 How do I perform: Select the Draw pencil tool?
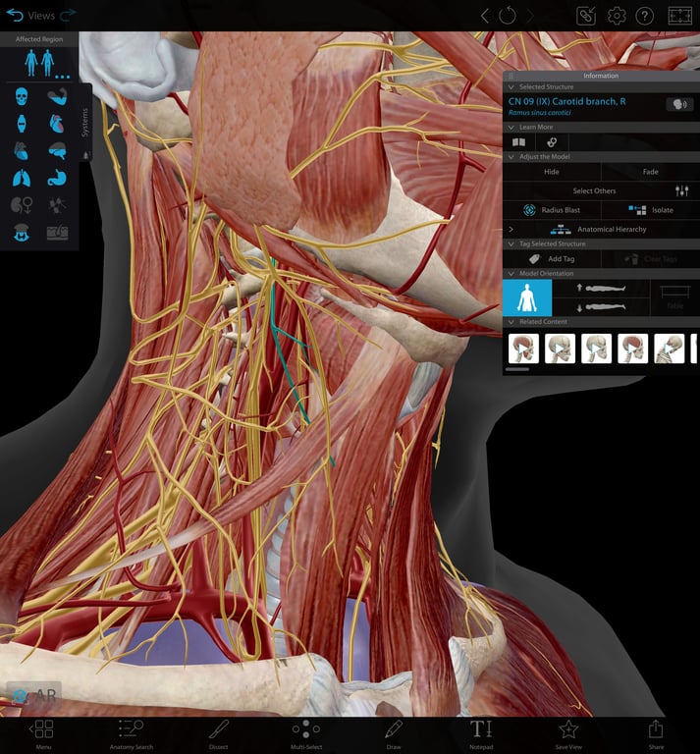394,733
